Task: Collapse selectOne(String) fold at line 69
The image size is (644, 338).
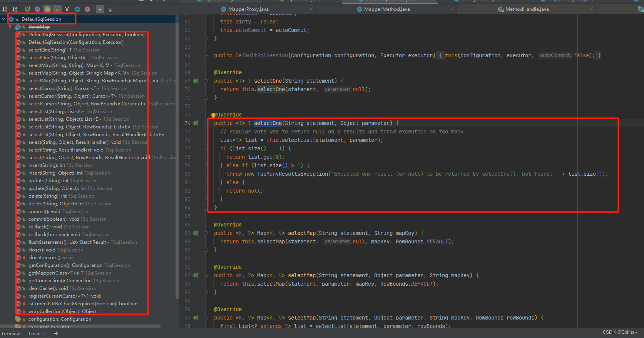Action: (x=206, y=81)
